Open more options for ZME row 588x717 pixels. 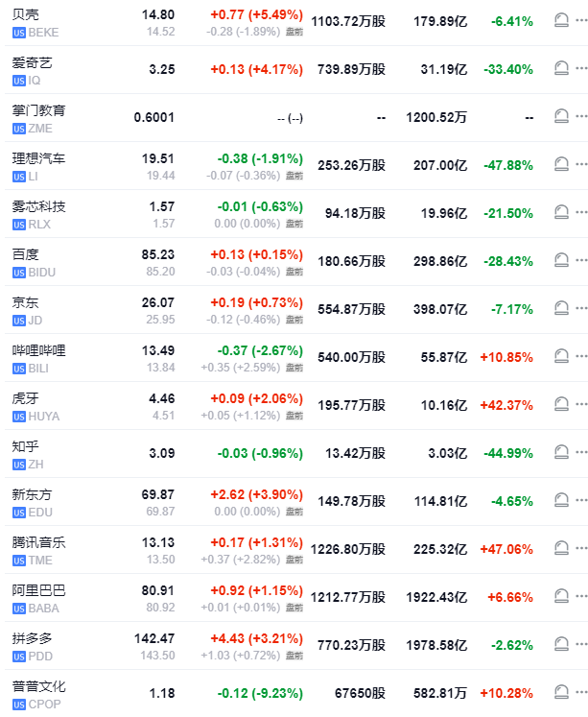click(581, 116)
